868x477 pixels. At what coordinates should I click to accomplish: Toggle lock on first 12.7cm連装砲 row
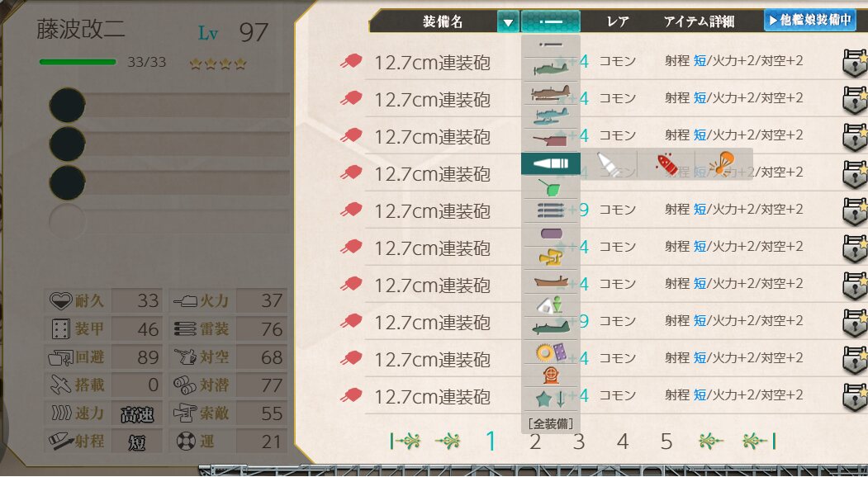pyautogui.click(x=855, y=62)
